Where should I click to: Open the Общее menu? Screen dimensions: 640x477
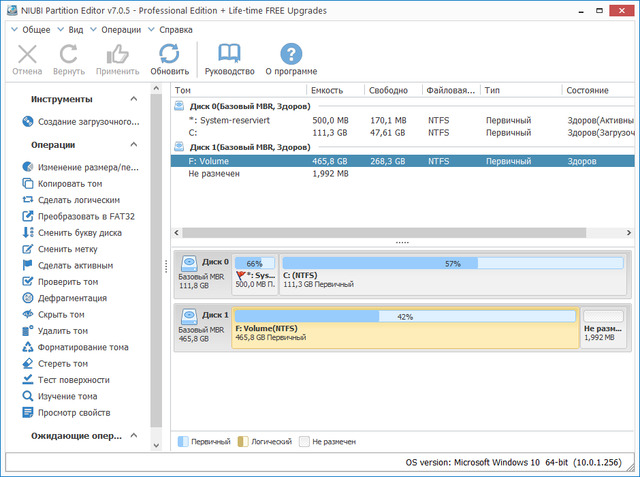pos(36,29)
